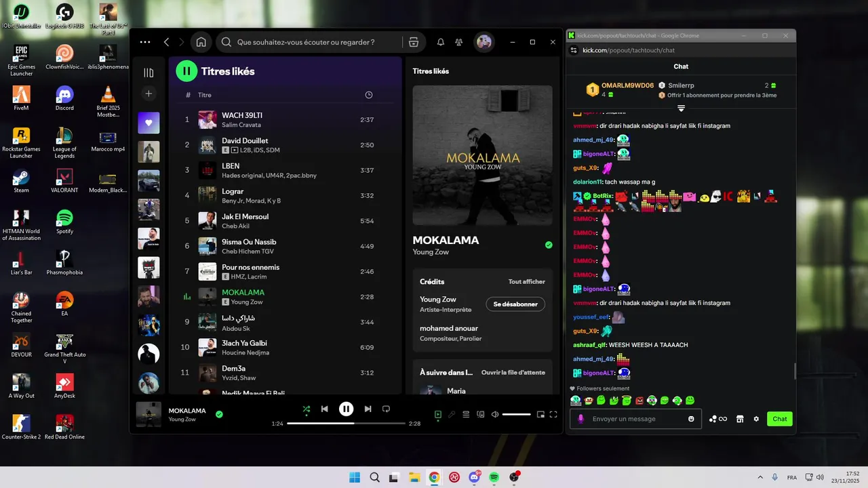The width and height of the screenshot is (868, 488).
Task: Open the Friend Activity icon
Action: pyautogui.click(x=459, y=42)
